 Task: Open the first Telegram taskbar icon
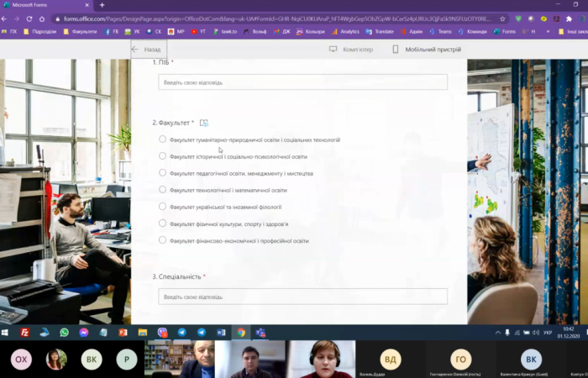[182, 333]
